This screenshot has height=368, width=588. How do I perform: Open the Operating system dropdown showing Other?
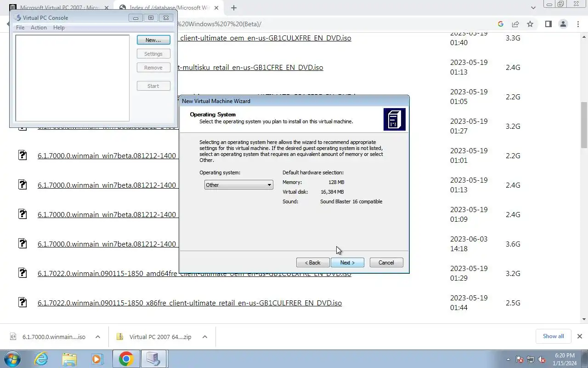point(238,185)
